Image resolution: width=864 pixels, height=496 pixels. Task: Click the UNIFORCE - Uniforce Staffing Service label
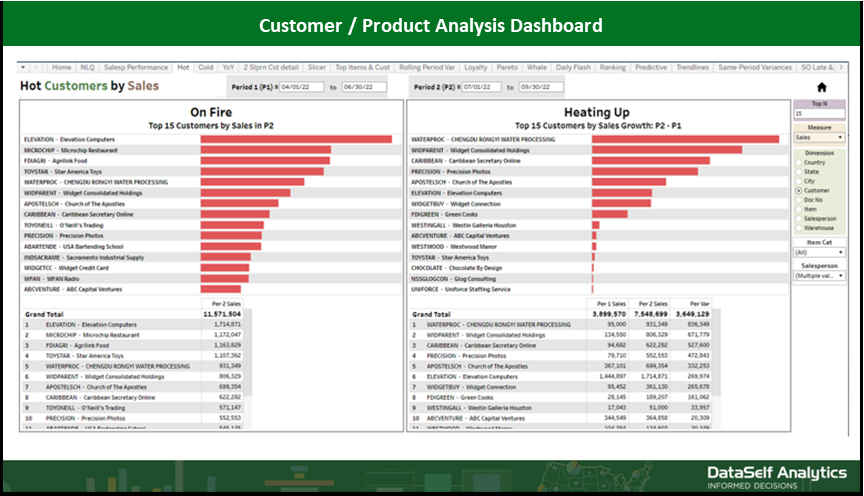tap(461, 289)
